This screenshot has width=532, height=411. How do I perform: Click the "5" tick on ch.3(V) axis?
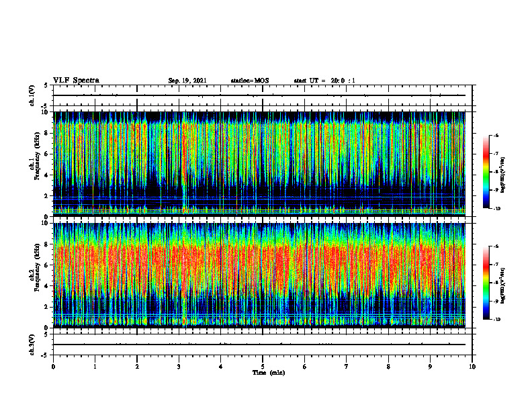click(46, 334)
